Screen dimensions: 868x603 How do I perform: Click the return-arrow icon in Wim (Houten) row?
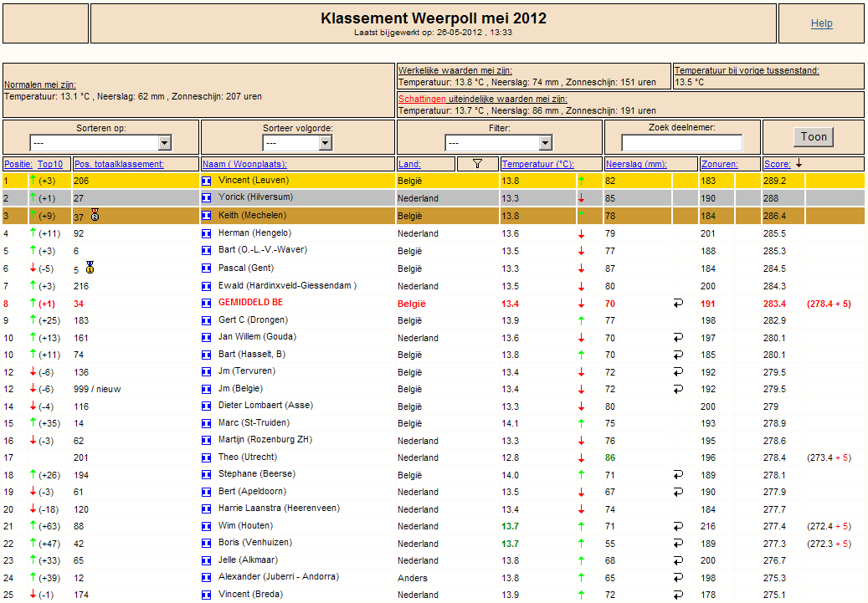(678, 526)
